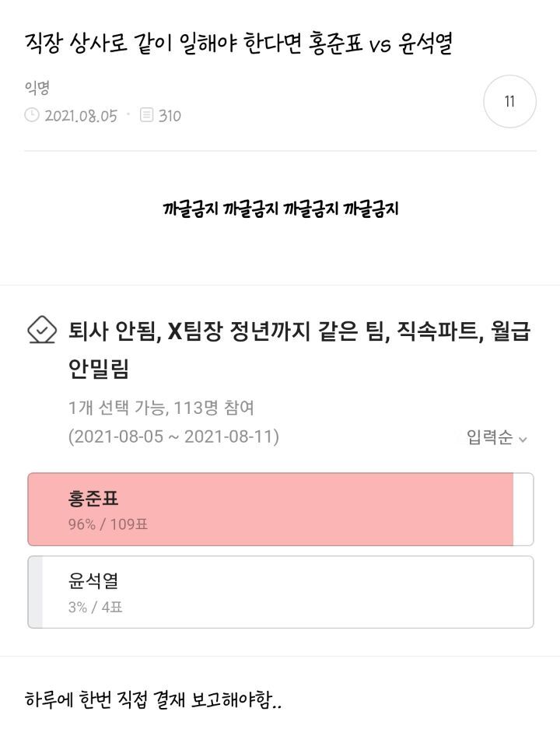
Task: Click the view count document icon
Action: click(147, 116)
